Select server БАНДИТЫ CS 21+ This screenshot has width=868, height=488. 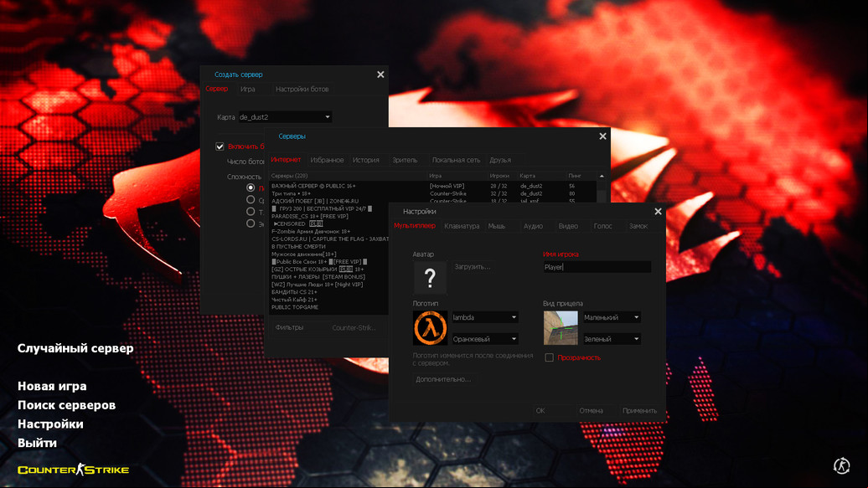(328, 291)
